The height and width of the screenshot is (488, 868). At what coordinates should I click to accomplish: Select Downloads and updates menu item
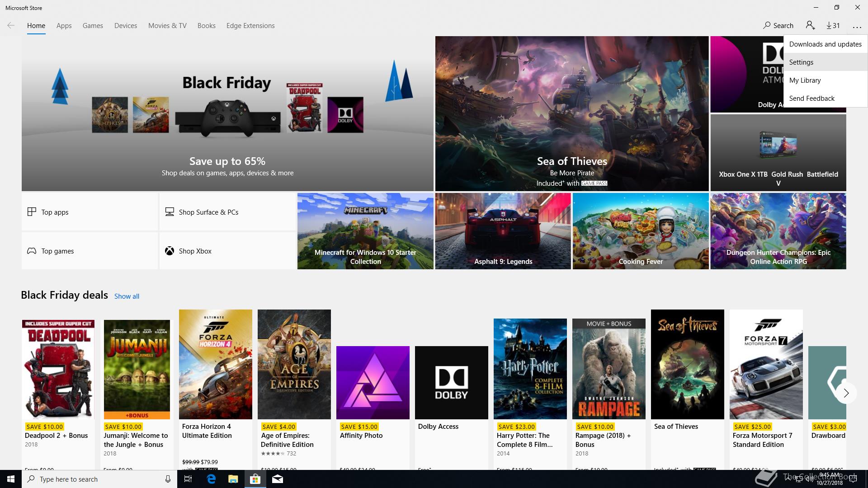(826, 44)
